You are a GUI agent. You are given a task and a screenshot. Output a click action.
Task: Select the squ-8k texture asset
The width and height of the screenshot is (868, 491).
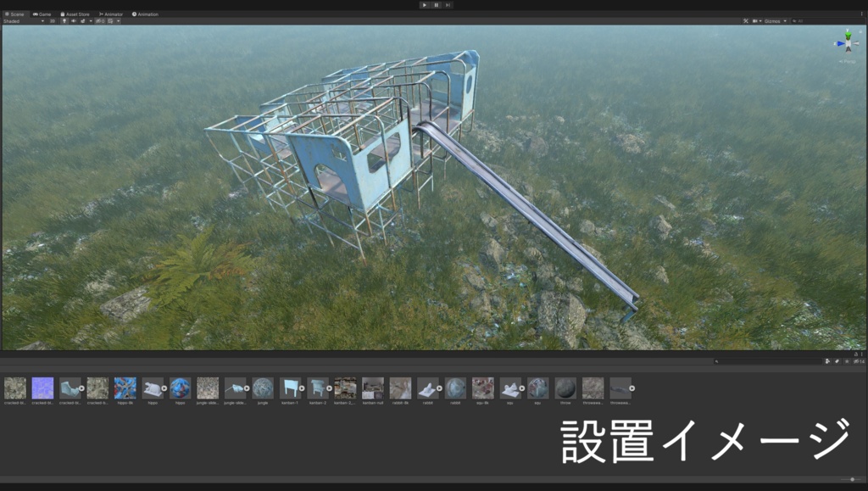(483, 388)
